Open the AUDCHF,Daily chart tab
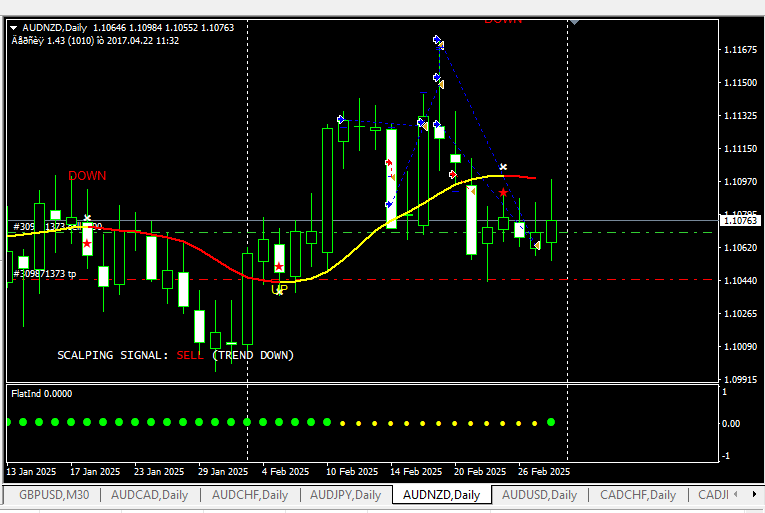This screenshot has height=513, width=765. point(250,495)
